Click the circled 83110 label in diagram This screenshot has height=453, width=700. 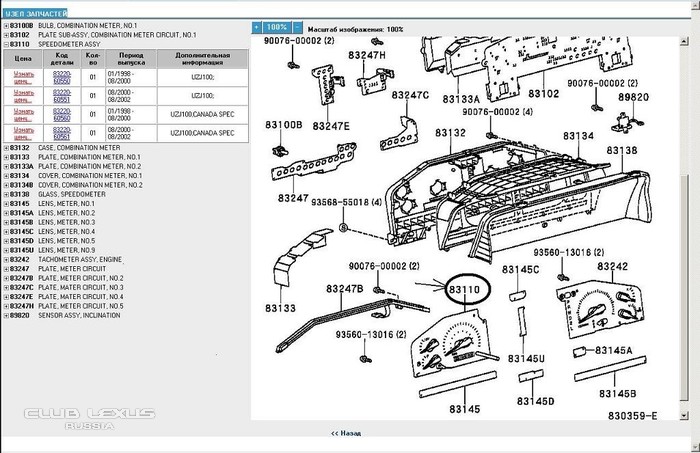click(464, 290)
